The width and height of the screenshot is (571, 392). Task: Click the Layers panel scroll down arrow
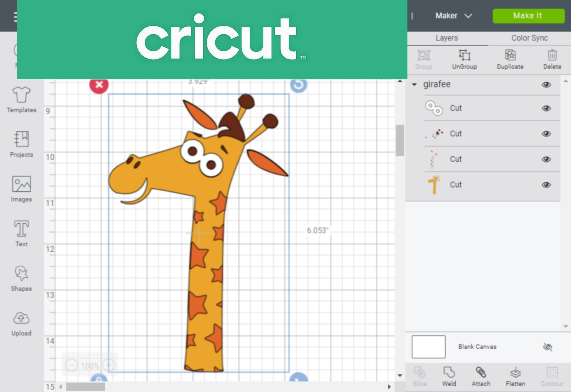pos(566,326)
